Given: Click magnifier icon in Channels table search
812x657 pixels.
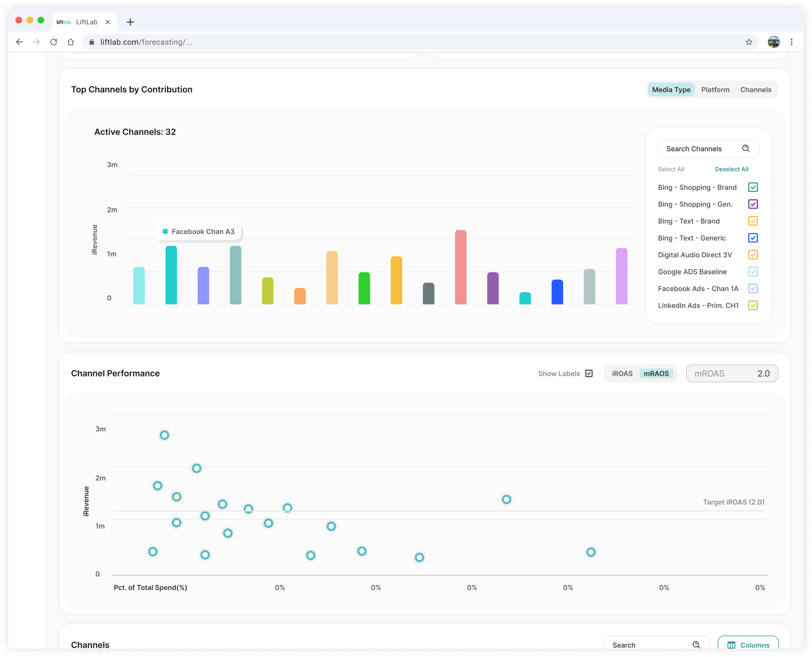Looking at the screenshot, I should pos(696,645).
